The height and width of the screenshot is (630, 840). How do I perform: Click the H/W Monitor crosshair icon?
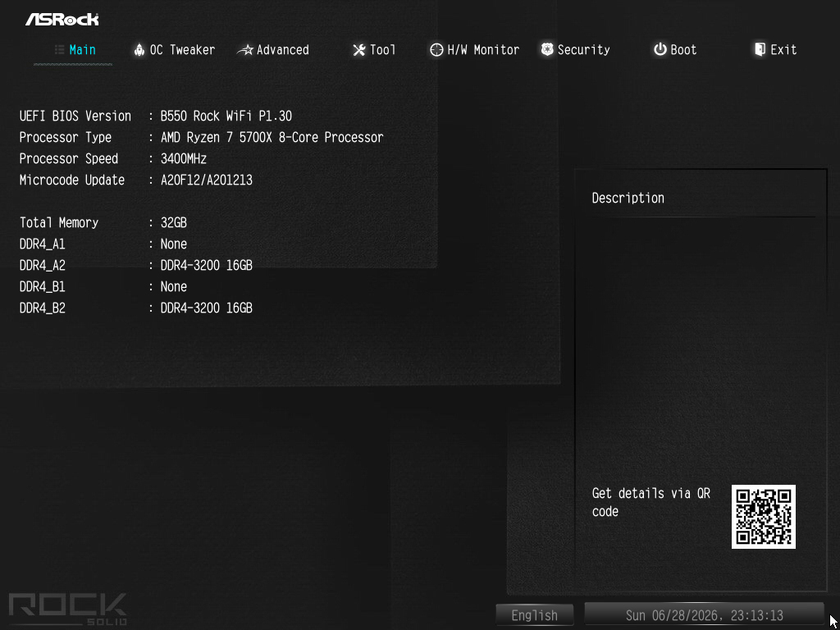436,50
